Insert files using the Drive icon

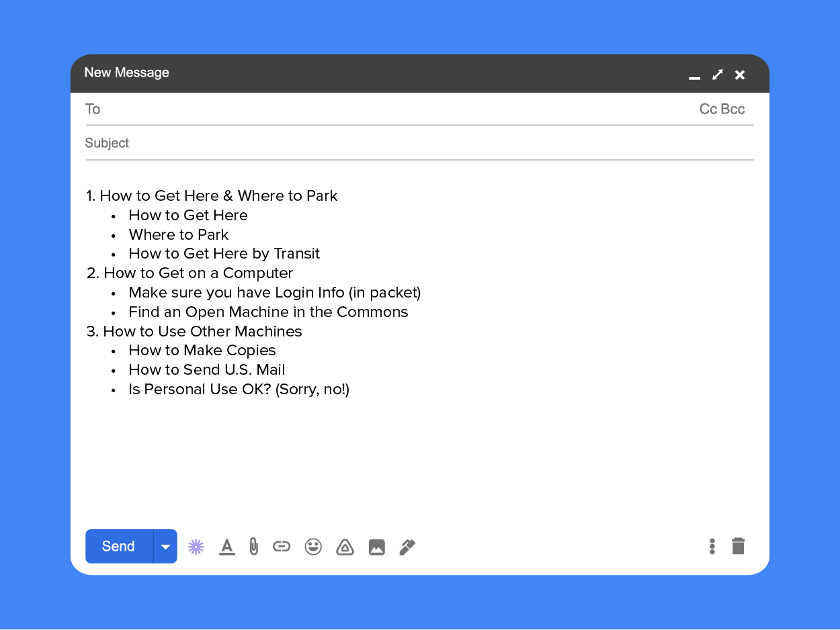[345, 547]
